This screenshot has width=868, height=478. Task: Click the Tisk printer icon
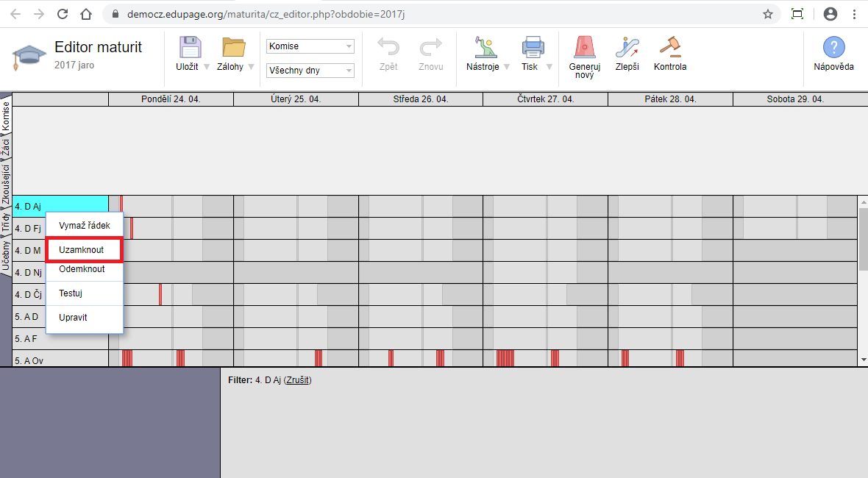point(533,48)
